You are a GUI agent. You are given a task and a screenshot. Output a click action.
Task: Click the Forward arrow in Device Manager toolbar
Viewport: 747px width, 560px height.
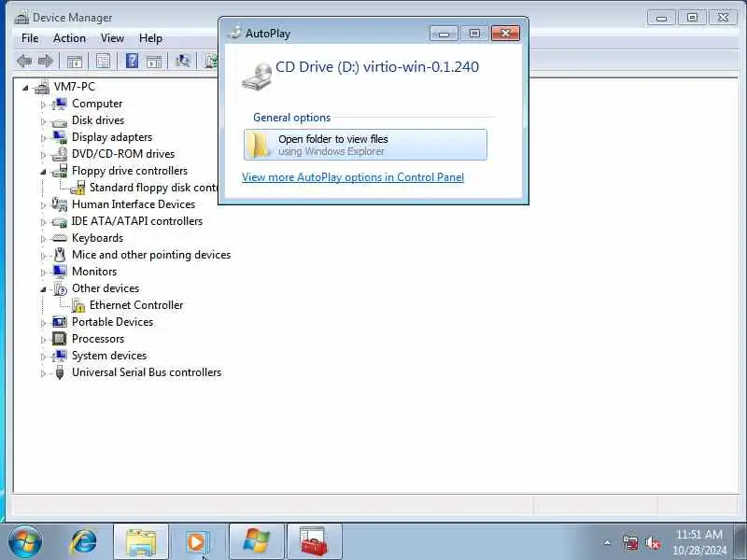point(45,61)
